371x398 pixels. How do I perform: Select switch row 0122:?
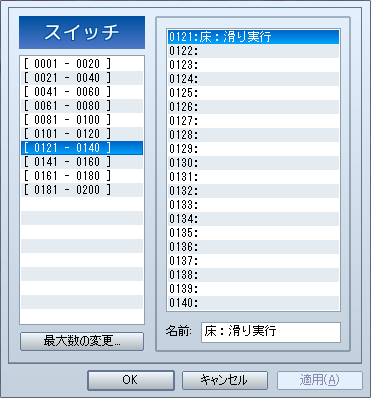[x=253, y=51]
